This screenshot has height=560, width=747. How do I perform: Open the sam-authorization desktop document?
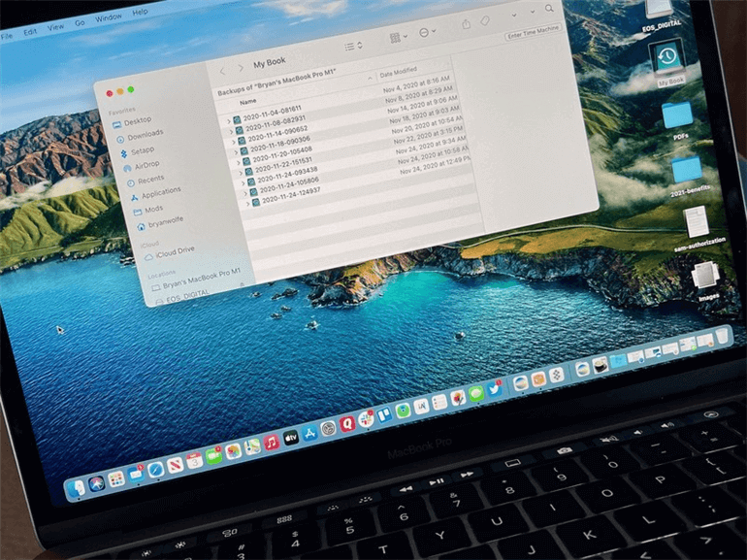click(698, 228)
